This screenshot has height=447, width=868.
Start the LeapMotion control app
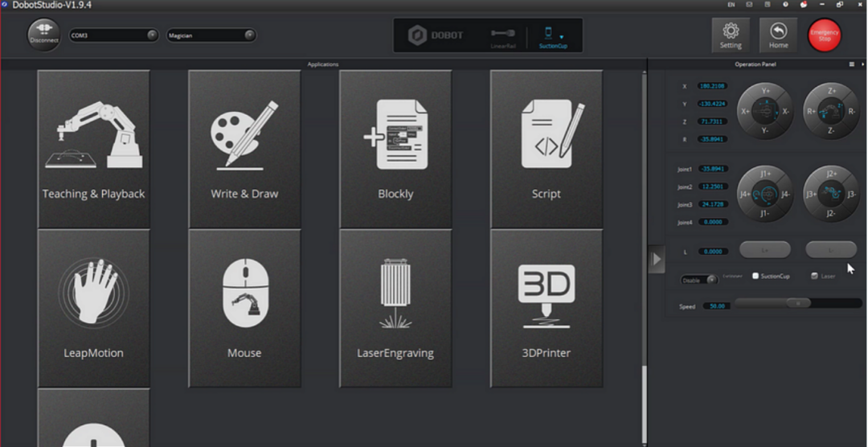click(93, 308)
